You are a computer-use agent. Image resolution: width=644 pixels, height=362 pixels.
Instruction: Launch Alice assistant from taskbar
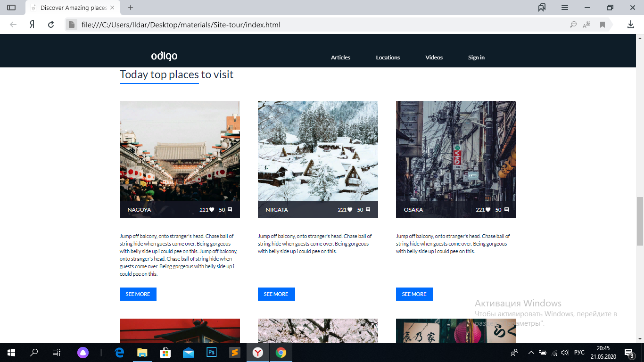click(83, 353)
